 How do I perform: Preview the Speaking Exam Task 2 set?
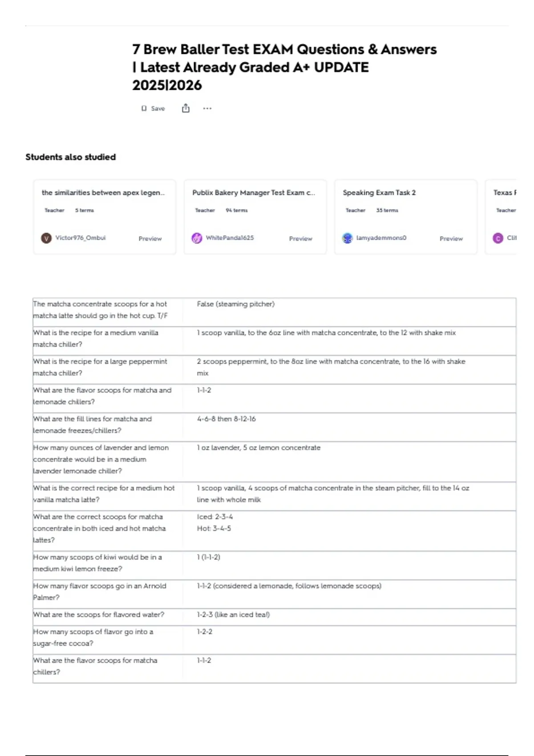[451, 239]
